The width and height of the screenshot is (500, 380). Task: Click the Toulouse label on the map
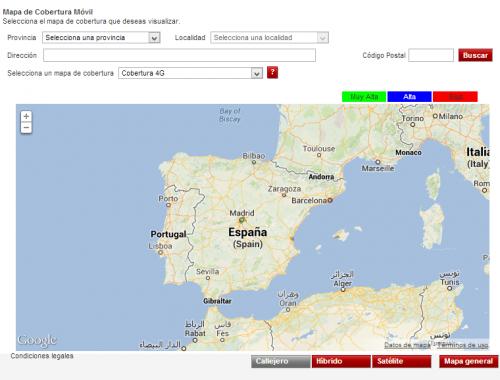tap(319, 148)
